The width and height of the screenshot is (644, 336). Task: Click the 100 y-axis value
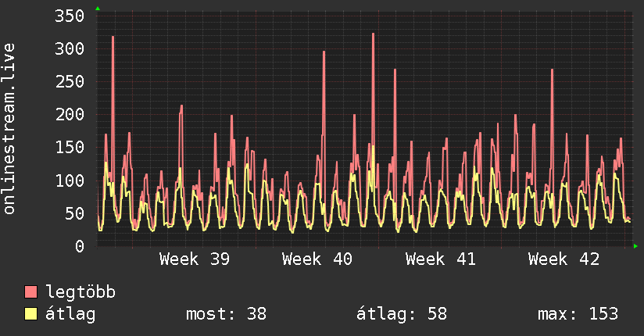click(x=70, y=181)
